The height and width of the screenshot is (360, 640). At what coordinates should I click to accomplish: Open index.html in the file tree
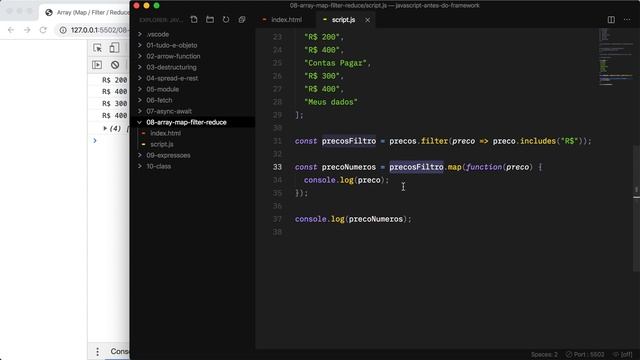coord(165,133)
